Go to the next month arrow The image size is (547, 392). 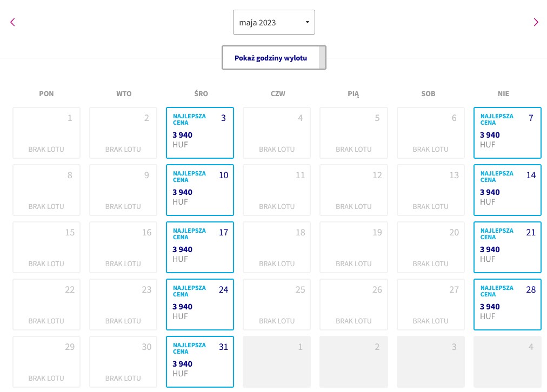536,22
